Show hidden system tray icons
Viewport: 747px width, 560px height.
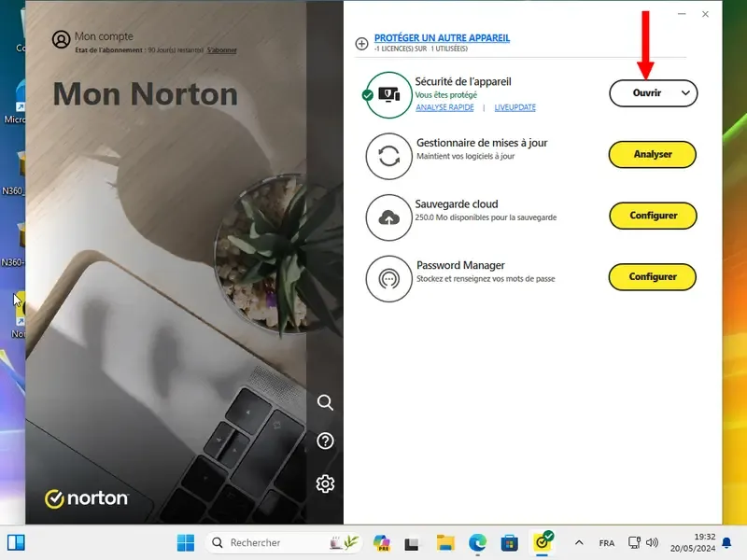coord(579,542)
